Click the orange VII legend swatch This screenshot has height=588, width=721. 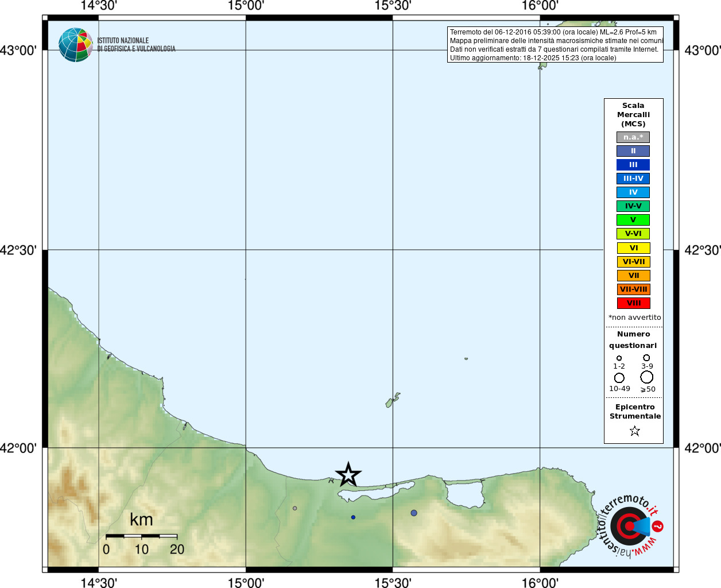pos(633,276)
